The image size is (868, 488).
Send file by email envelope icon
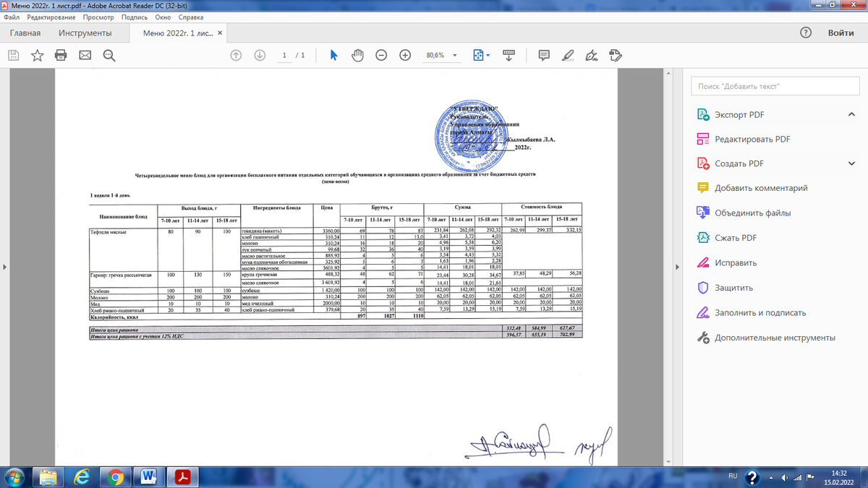tap(85, 56)
